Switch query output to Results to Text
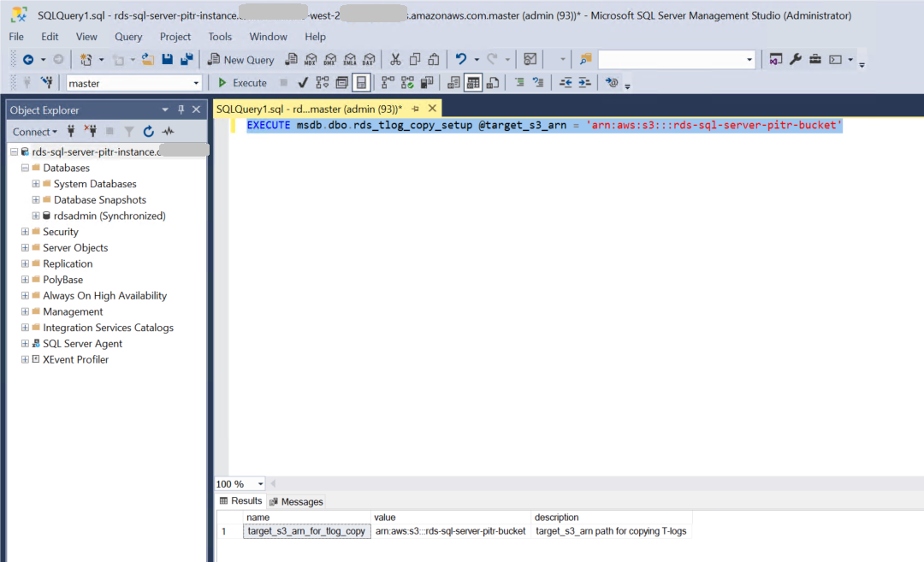This screenshot has width=924, height=562. pos(453,82)
